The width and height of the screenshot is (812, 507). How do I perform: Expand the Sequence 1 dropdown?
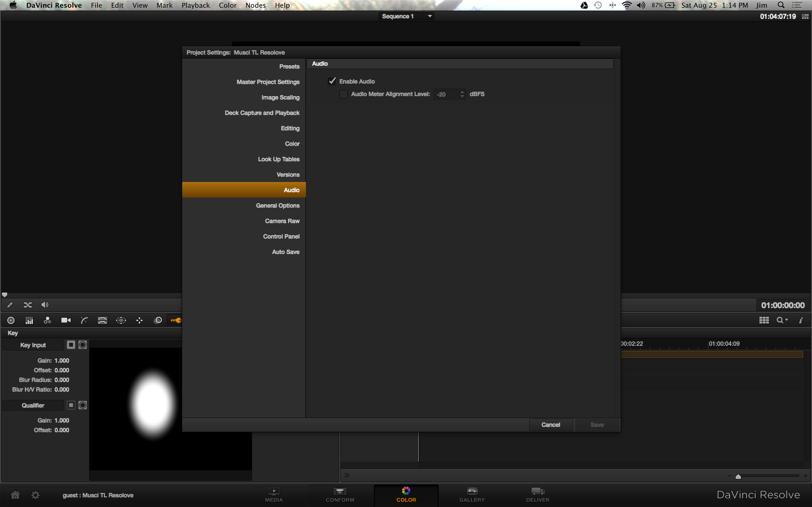pos(430,16)
